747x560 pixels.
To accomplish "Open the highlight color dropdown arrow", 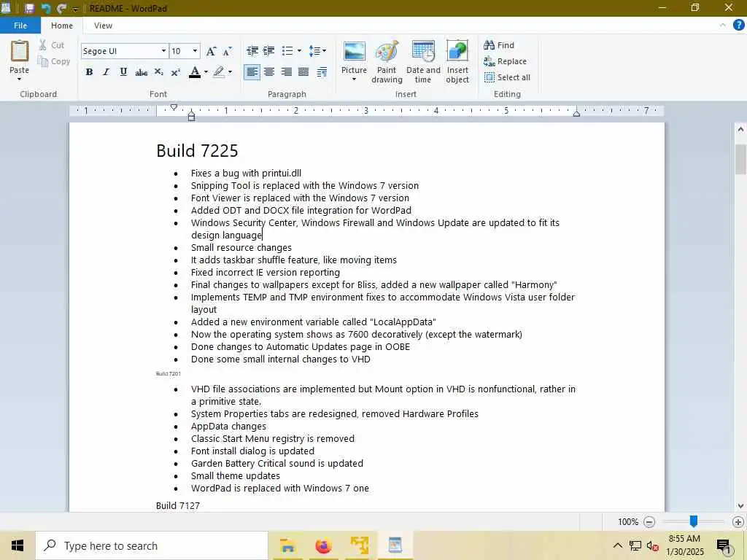I will pos(230,72).
